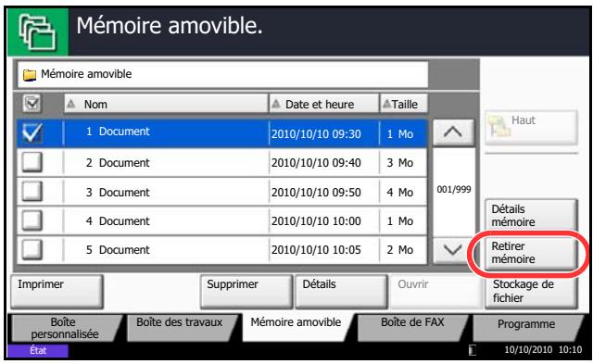Click the 001/999 page counter
The height and width of the screenshot is (364, 593).
pos(454,189)
